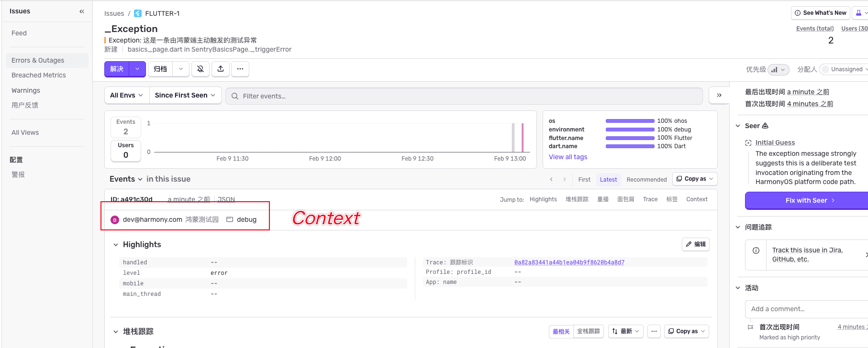Image resolution: width=868 pixels, height=348 pixels.
Task: Open the Issues breadcrumb link
Action: [114, 13]
